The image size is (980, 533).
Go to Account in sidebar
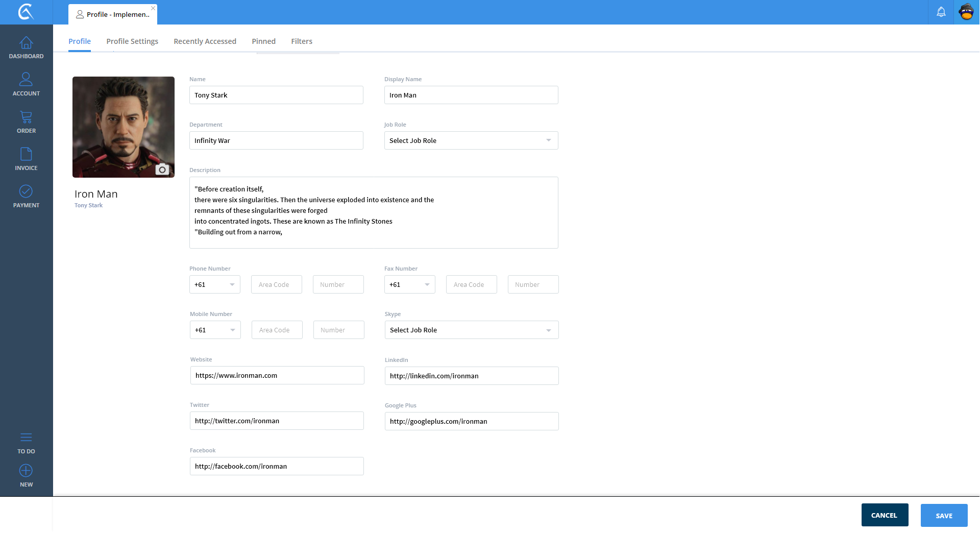(x=26, y=85)
